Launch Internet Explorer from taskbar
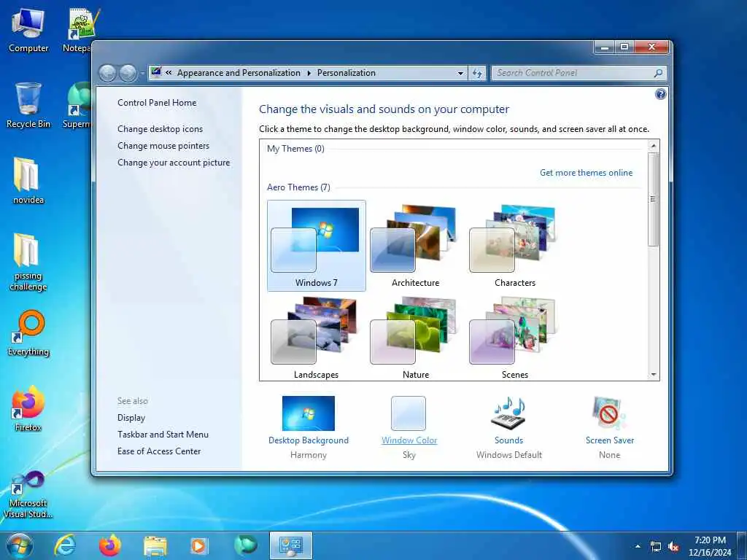Screen dimensions: 747x560 pyautogui.click(x=65, y=545)
